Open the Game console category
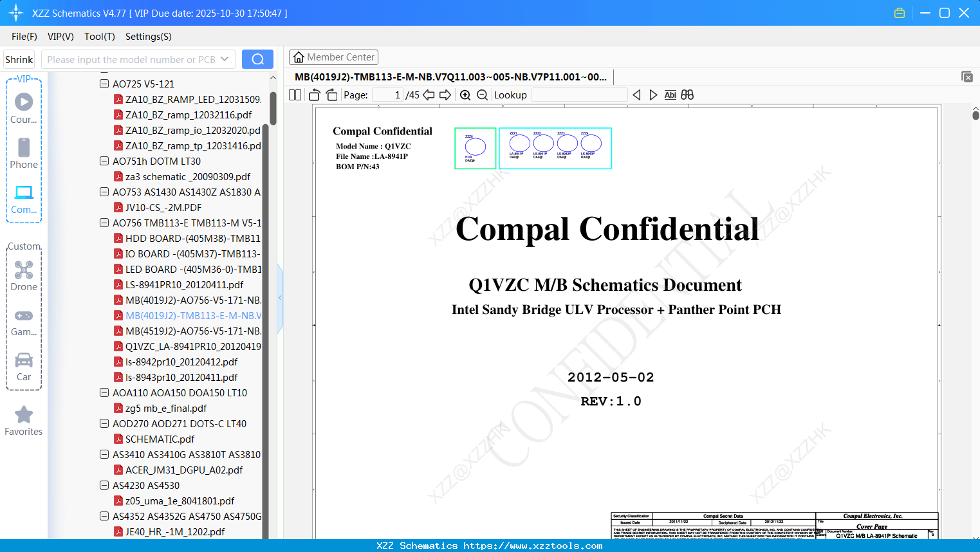 pyautogui.click(x=24, y=322)
